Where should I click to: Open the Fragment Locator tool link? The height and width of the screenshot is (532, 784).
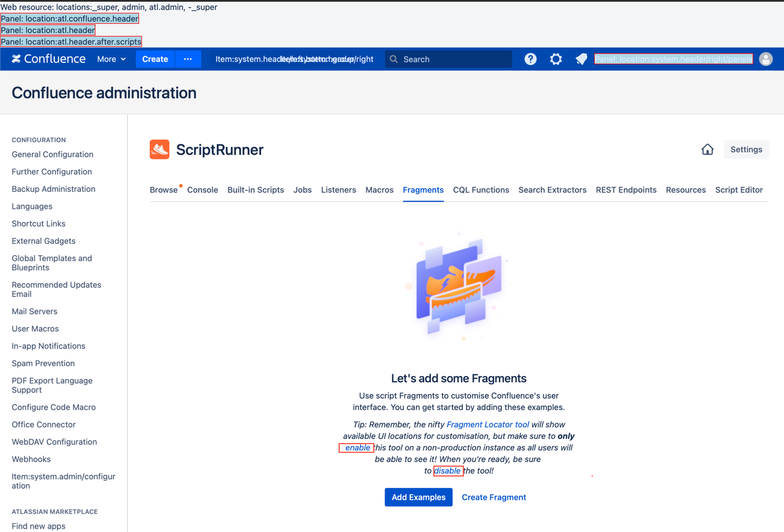pyautogui.click(x=488, y=425)
